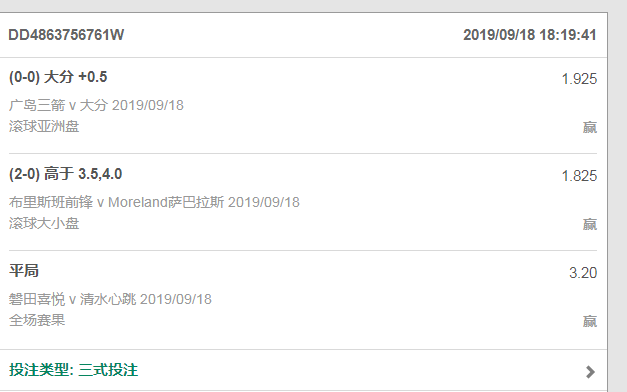
Task: Click the timestamp 2019/09/18 18:19:41
Action: pyautogui.click(x=529, y=35)
